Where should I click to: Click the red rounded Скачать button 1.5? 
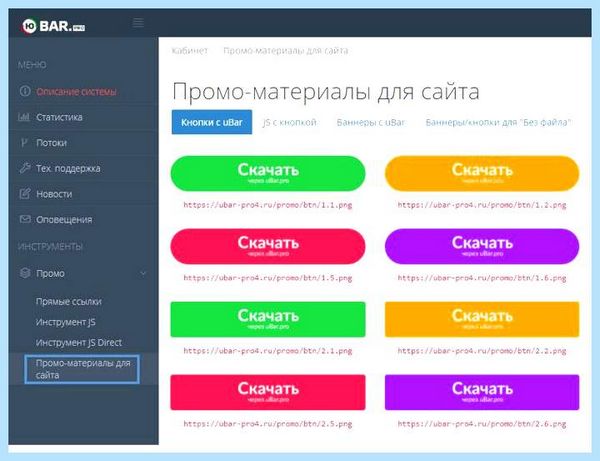click(268, 246)
